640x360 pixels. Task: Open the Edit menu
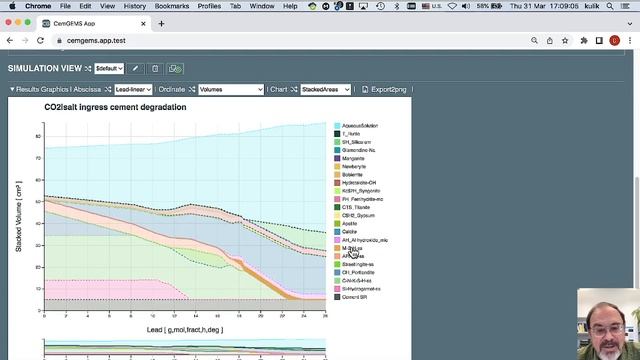click(85, 6)
